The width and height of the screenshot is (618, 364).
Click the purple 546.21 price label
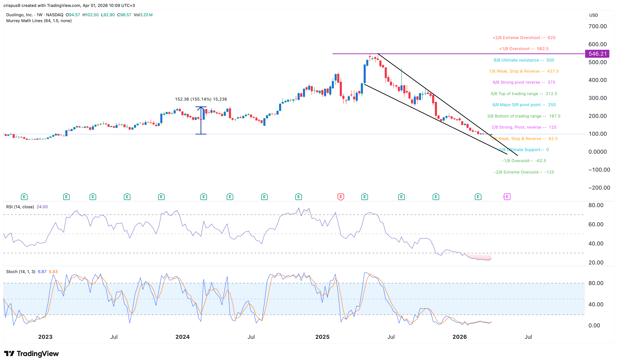click(x=597, y=54)
